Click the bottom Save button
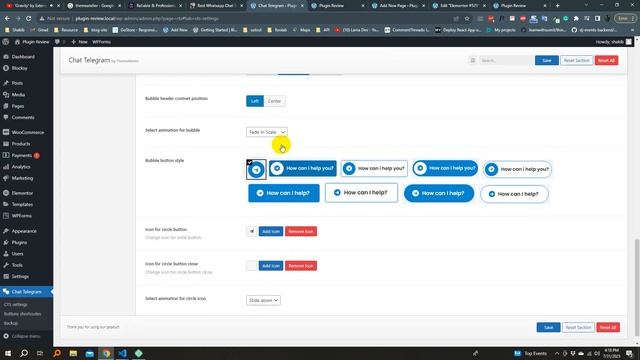 point(548,327)
